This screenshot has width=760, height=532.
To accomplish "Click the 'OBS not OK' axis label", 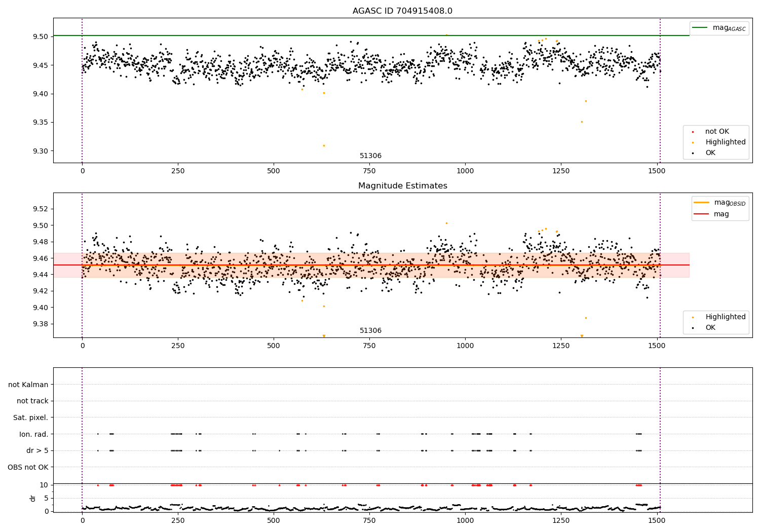I will 28,467.
